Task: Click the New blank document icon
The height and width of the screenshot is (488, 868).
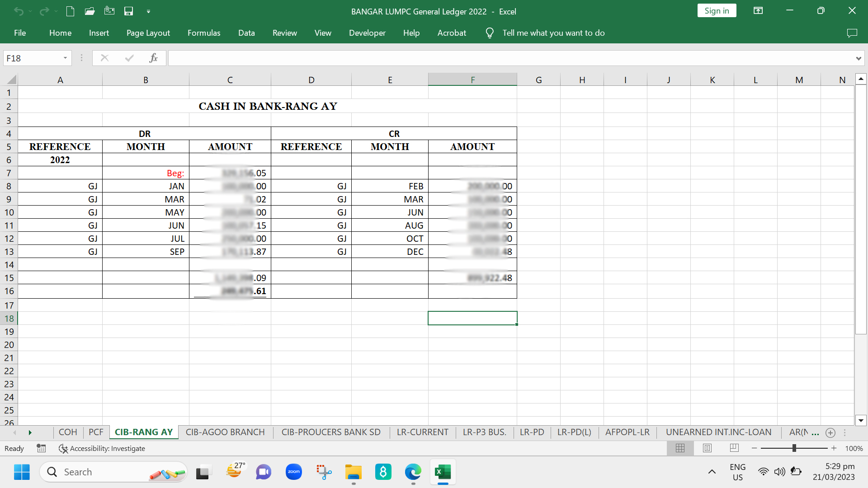Action: [70, 11]
